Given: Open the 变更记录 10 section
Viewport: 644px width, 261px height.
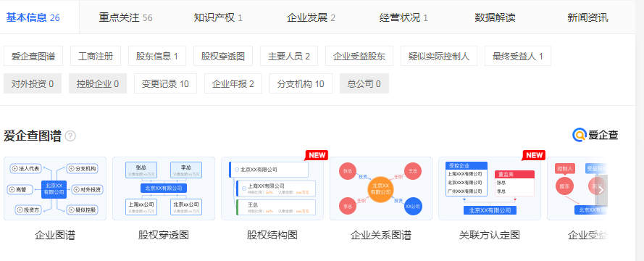Looking at the screenshot, I should click(x=165, y=84).
